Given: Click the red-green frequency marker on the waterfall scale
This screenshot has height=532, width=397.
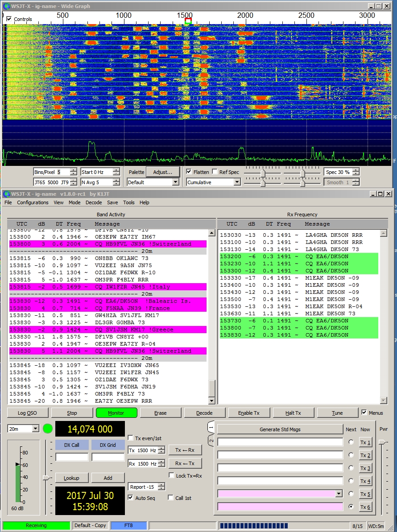Looking at the screenshot, I should click(x=188, y=21).
